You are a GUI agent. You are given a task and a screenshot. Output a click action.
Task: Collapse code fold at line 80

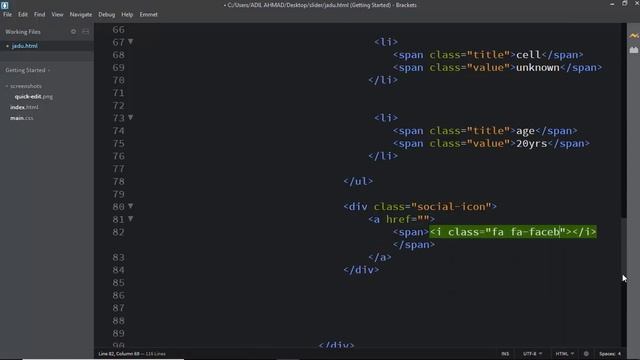(x=131, y=206)
